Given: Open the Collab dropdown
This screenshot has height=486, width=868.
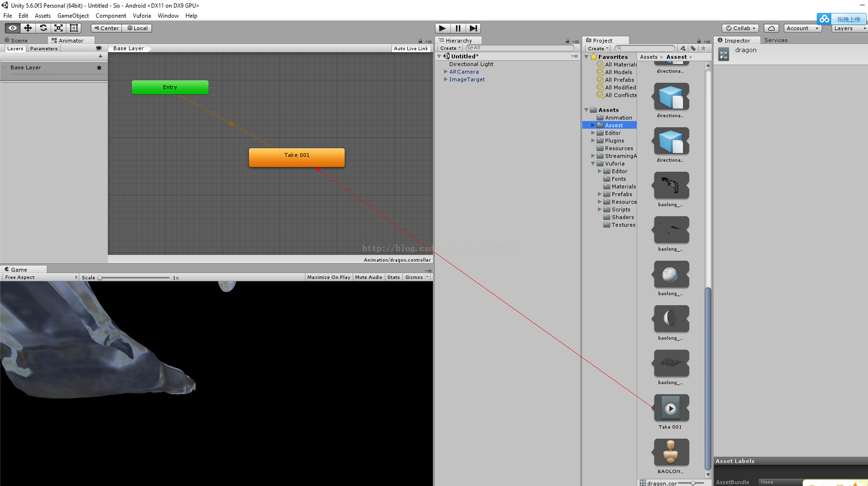Looking at the screenshot, I should pos(741,28).
